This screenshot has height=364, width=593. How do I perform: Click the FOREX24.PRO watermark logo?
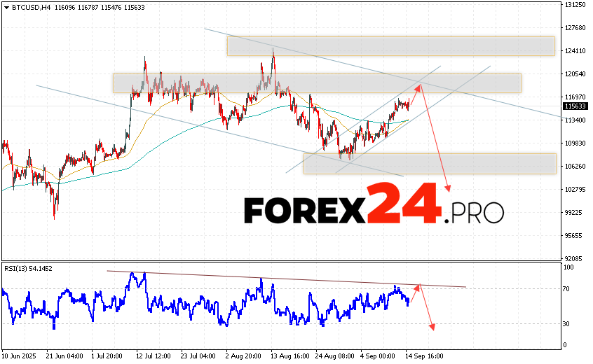(374, 204)
